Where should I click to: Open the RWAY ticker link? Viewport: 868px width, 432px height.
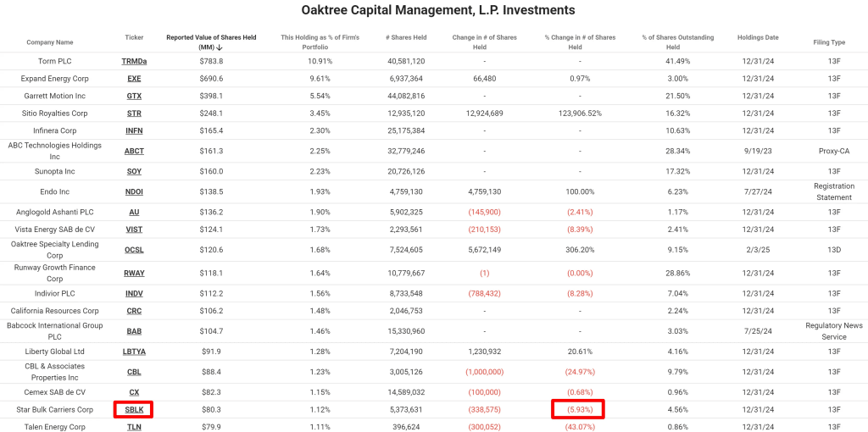[134, 274]
